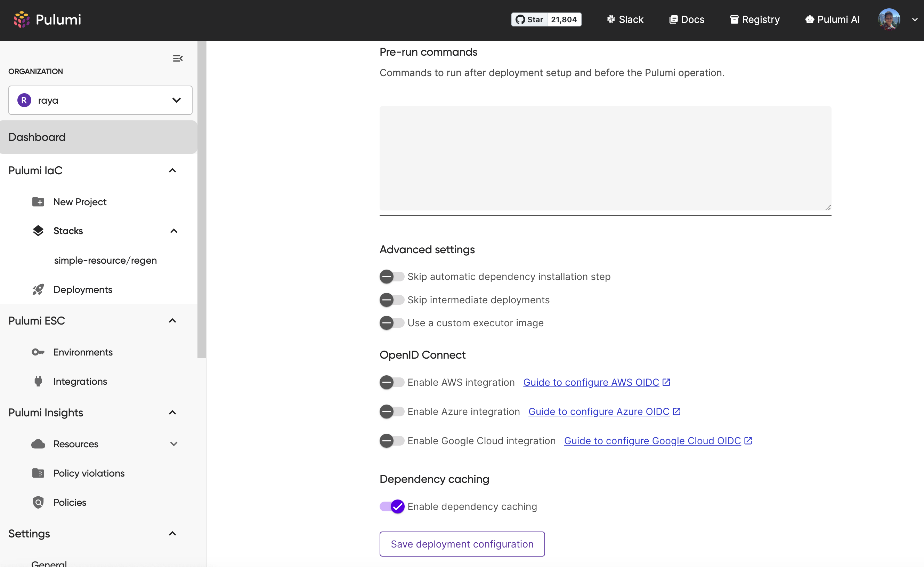Click the Docs book icon
Screen dimensions: 924x567
(673, 19)
